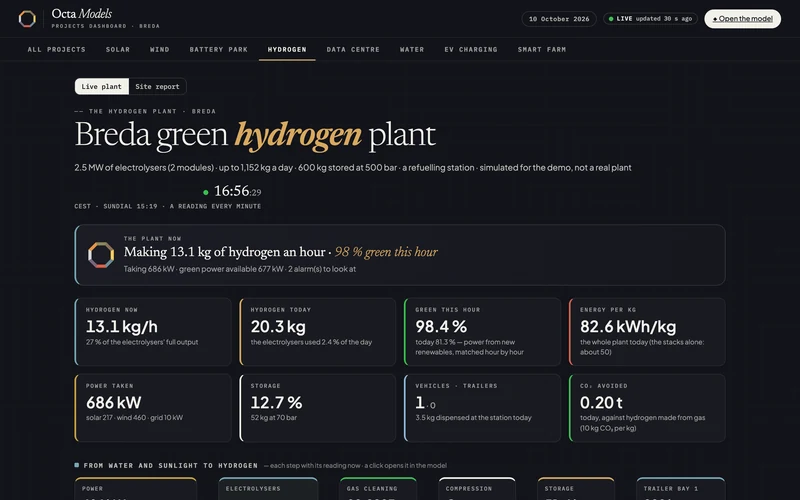Click the 'Taking 686 kW' status line

coord(240,269)
